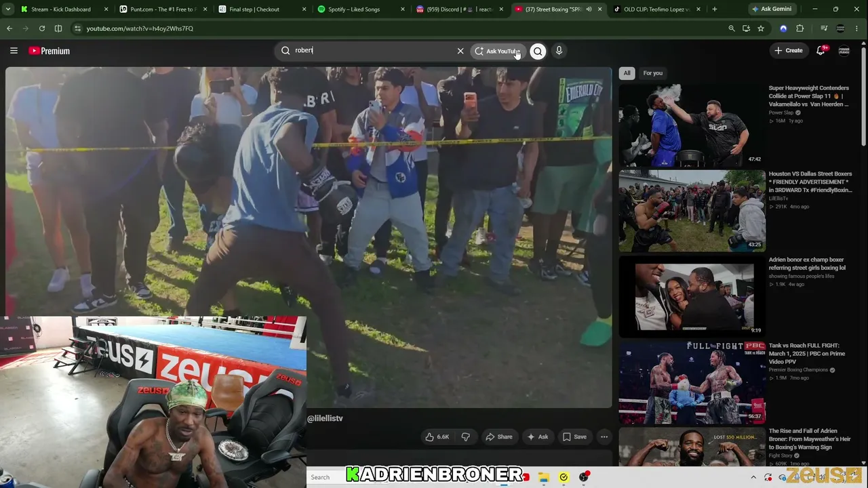Visit the Power Slap channel name

(x=781, y=113)
